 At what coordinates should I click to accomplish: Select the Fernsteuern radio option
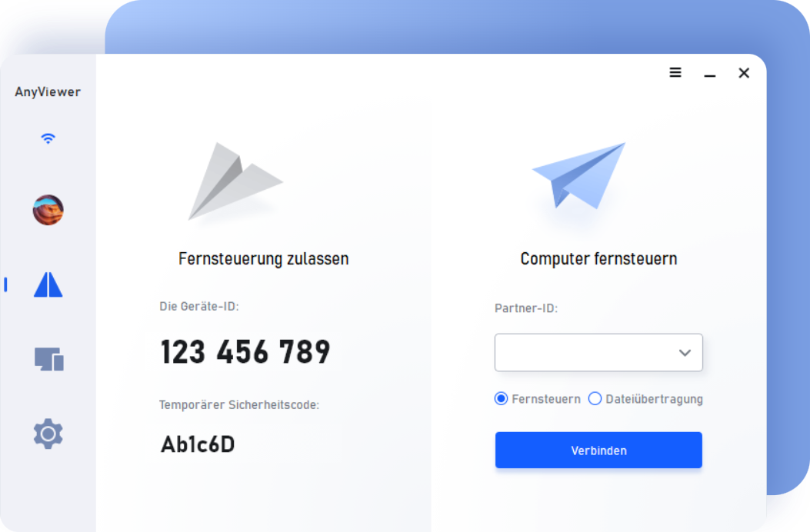[537, 399]
